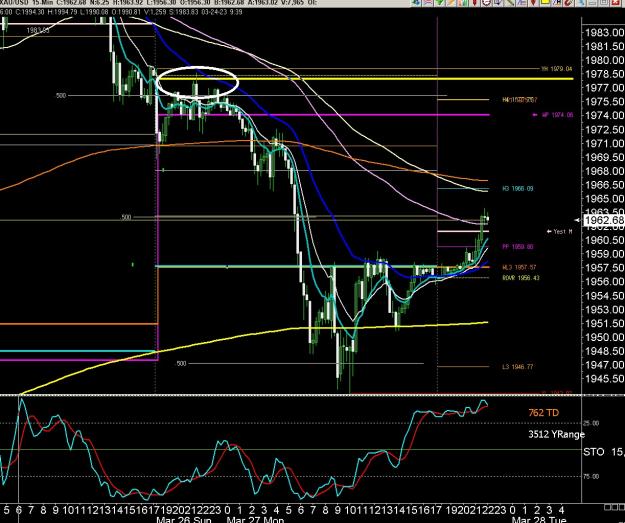The image size is (625, 523).
Task: Click the 1959.00 price axis label
Action: [604, 254]
